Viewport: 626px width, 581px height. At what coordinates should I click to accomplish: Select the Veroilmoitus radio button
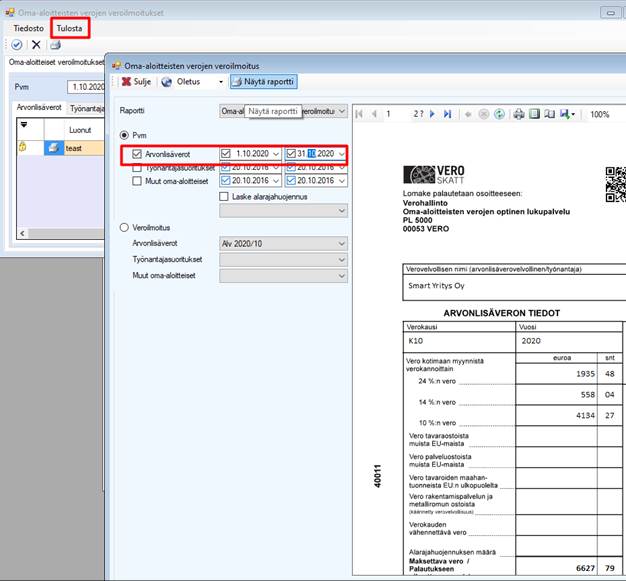tap(125, 226)
